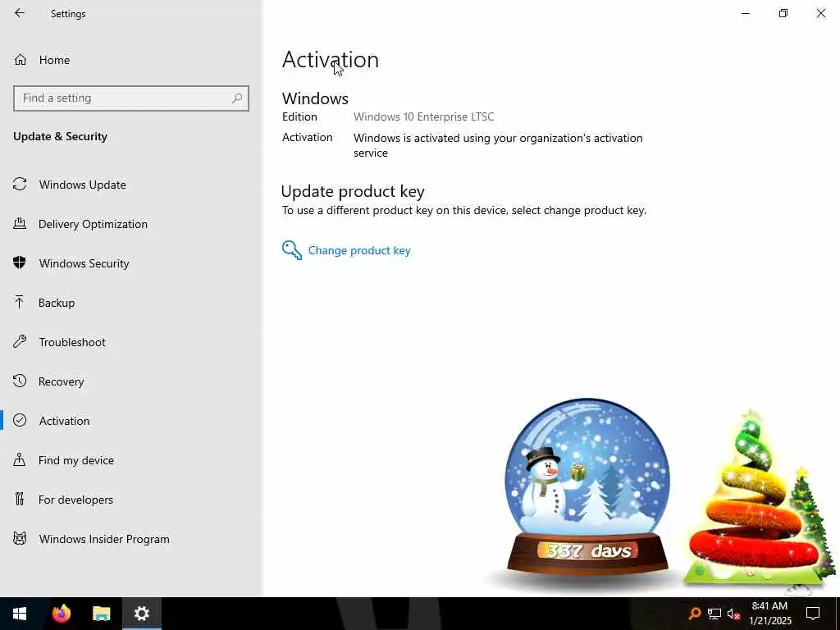The width and height of the screenshot is (840, 630).
Task: Click the Recovery clock-arrow icon
Action: click(20, 381)
